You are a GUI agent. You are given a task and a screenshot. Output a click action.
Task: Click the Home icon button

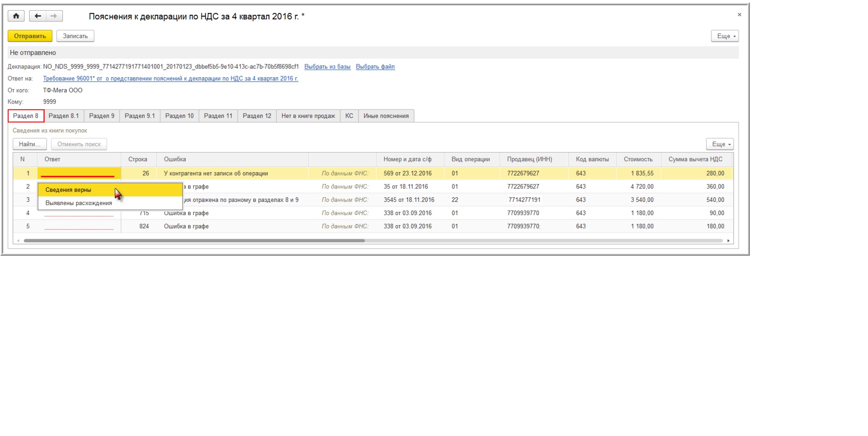click(x=16, y=16)
